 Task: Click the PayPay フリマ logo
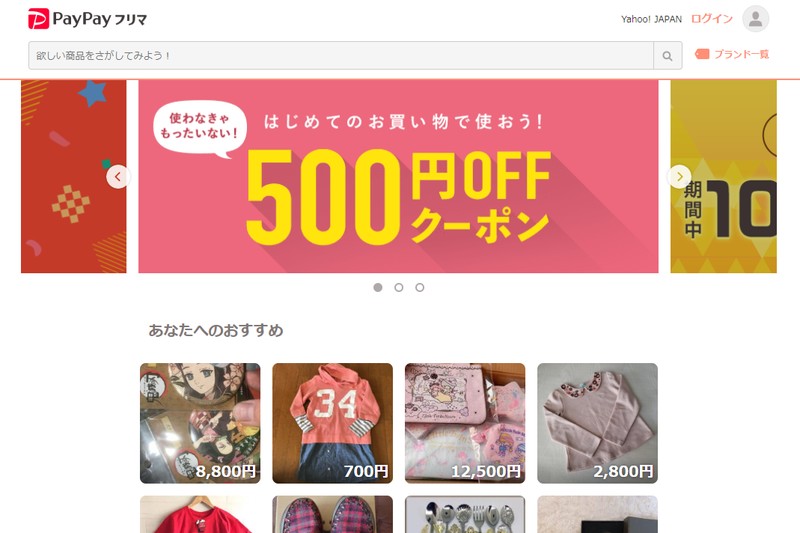pos(87,19)
